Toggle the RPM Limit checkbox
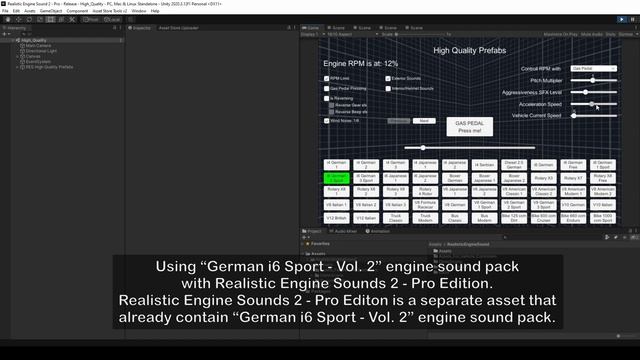The image size is (640, 360). [x=327, y=78]
